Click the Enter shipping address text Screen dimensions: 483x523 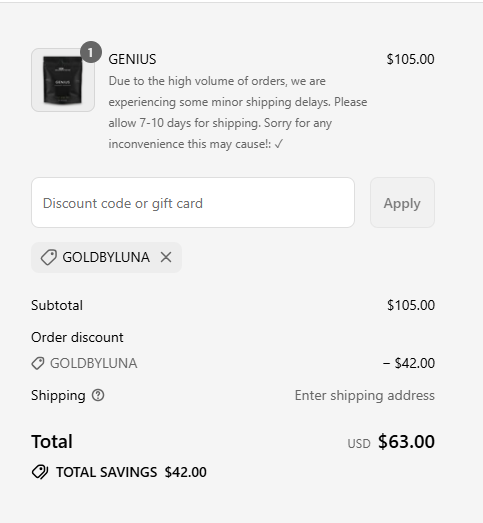(x=365, y=395)
